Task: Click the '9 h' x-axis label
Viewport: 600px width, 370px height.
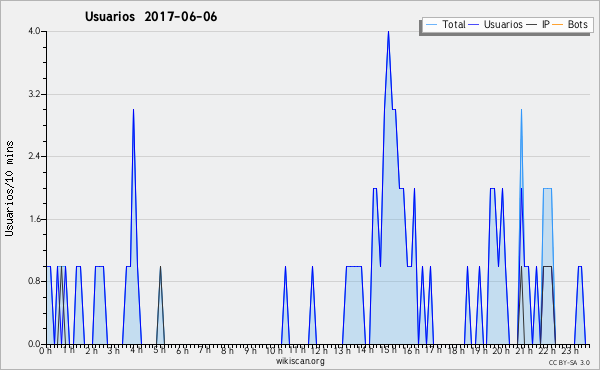Action: pyautogui.click(x=250, y=350)
